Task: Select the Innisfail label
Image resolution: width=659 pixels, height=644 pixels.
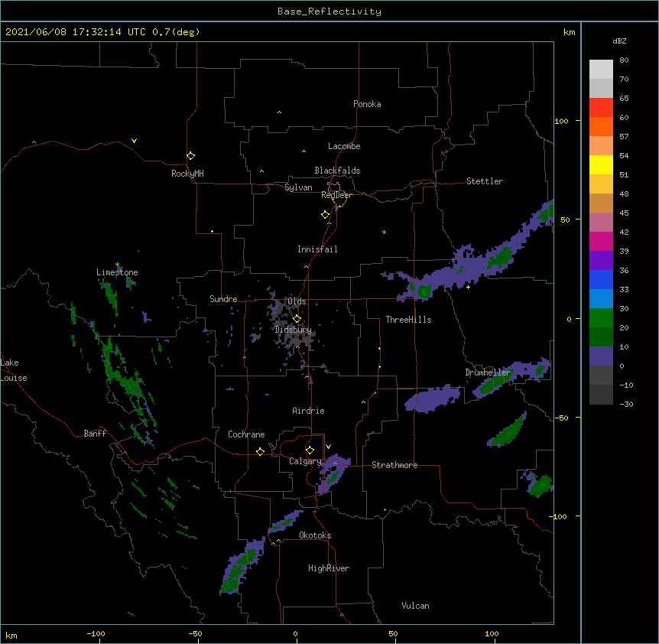Action: [x=317, y=249]
